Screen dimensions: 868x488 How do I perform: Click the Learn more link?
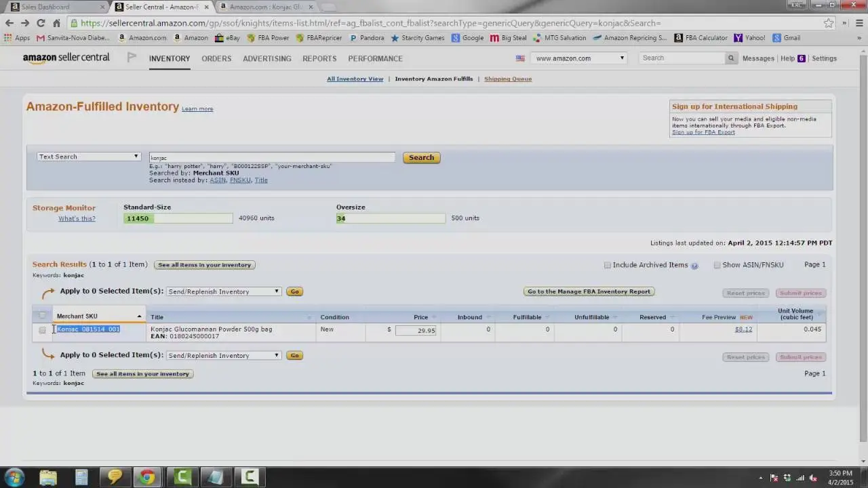point(197,108)
